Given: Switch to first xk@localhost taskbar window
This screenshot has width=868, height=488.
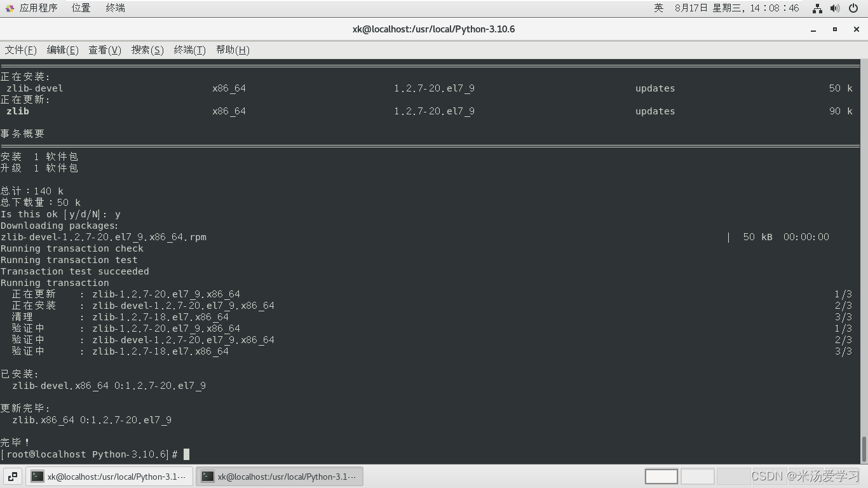Looking at the screenshot, I should pyautogui.click(x=109, y=477).
